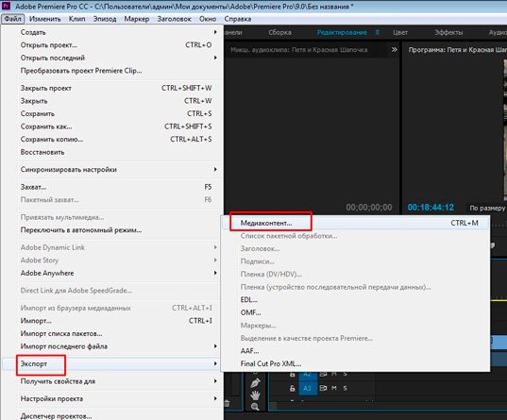Choose Открыть проект... from the File menu
This screenshot has width=507, height=420.
[112, 45]
